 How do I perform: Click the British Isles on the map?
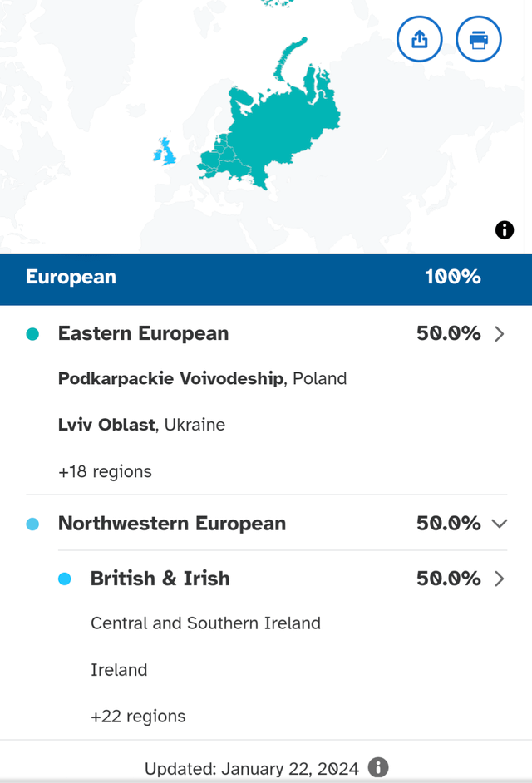coord(166,152)
